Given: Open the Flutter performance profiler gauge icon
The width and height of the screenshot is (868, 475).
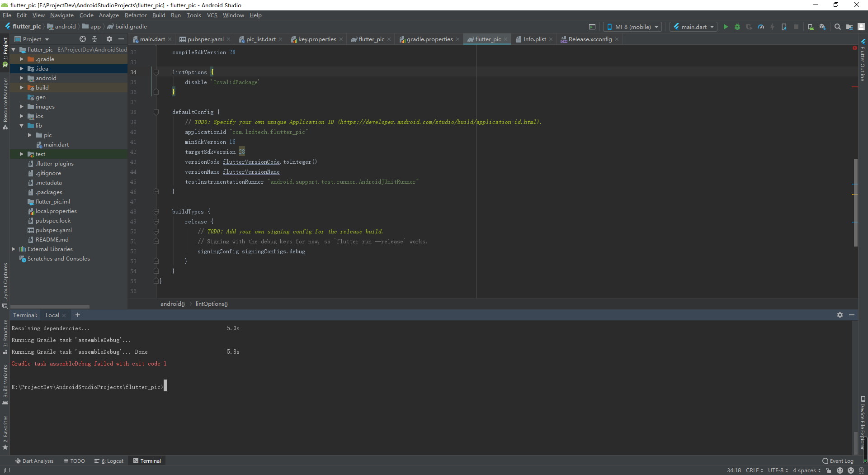Looking at the screenshot, I should coord(761,27).
